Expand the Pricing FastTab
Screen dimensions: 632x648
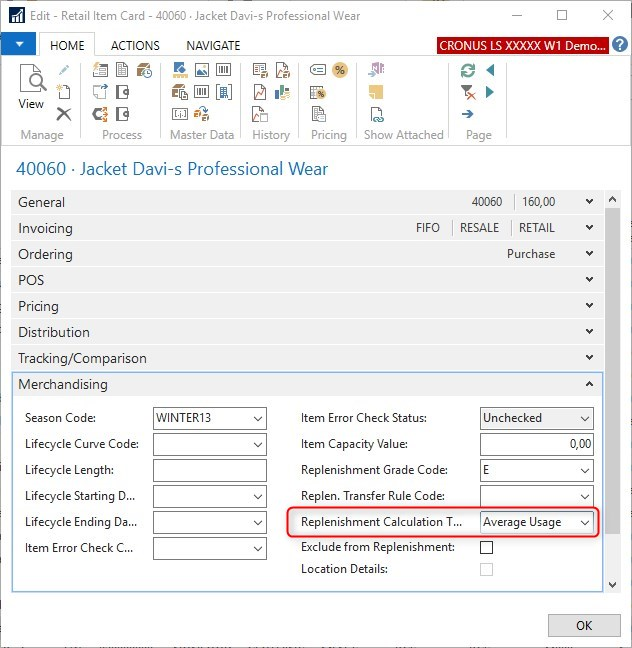(x=589, y=306)
